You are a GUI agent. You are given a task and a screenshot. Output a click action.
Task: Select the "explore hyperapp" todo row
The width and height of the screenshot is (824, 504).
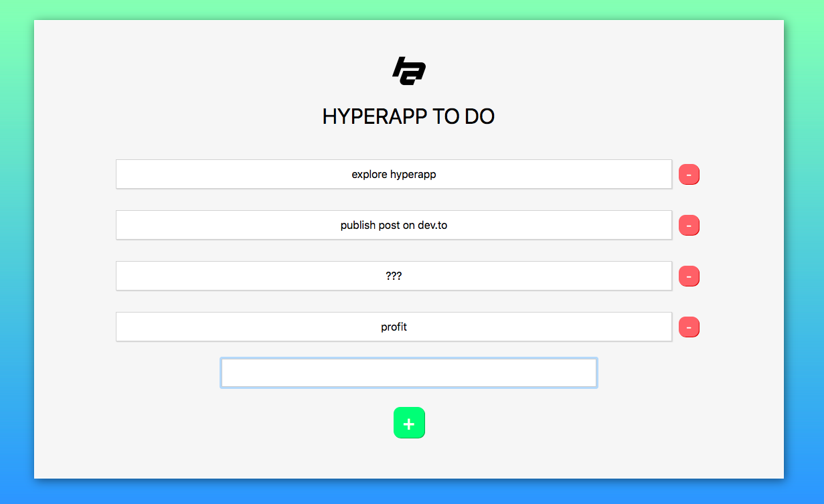coord(394,174)
